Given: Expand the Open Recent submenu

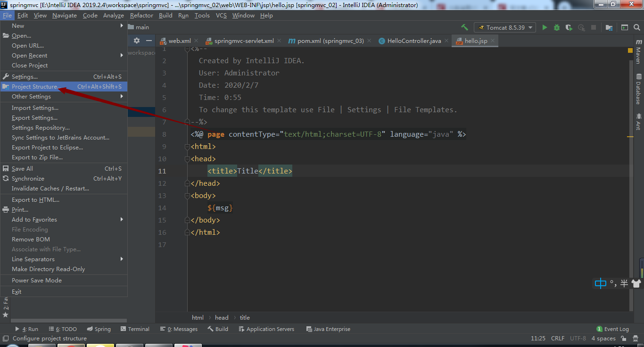Looking at the screenshot, I should coord(64,56).
